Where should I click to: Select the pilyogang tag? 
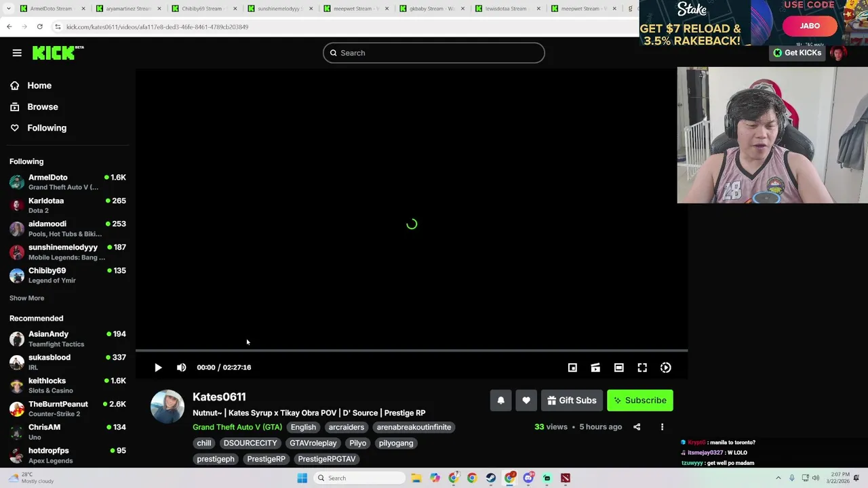pos(396,443)
